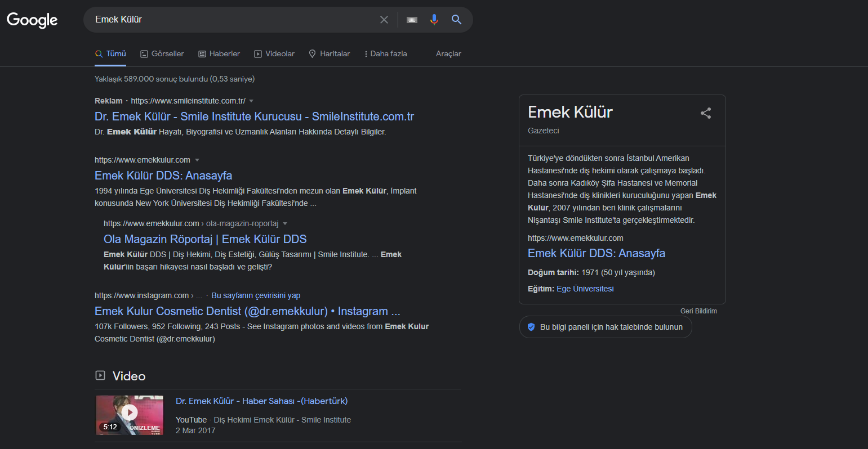Switch to the Haberler tab
Image resolution: width=868 pixels, height=449 pixels.
pos(219,54)
